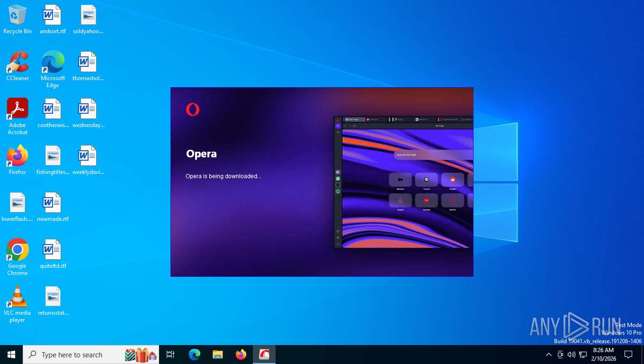Select the cootherwis document icon
This screenshot has height=364, width=644.
[x=53, y=113]
